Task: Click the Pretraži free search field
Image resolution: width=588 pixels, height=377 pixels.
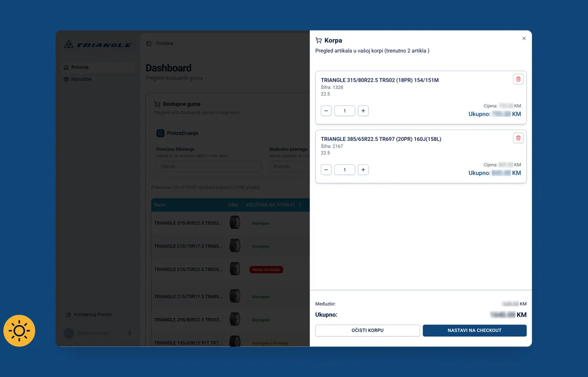Action: 289,166
